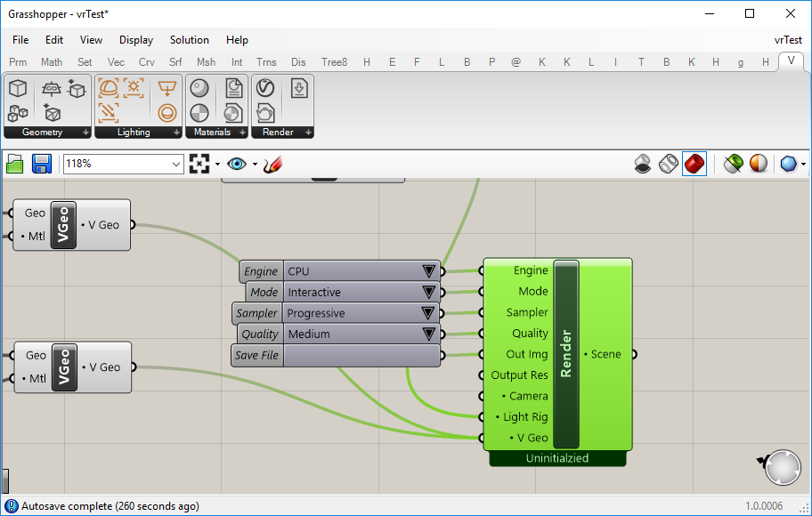Open the zoom percentage dropdown showing 118%
The height and width of the screenshot is (516, 812).
point(123,164)
